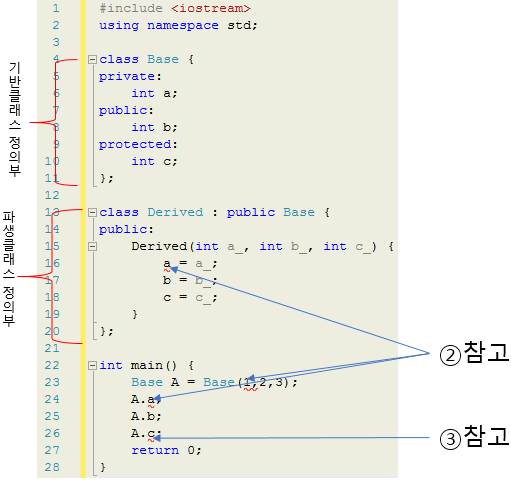The image size is (511, 480).
Task: Click 'A.a;' statement on line 24
Action: (x=146, y=399)
